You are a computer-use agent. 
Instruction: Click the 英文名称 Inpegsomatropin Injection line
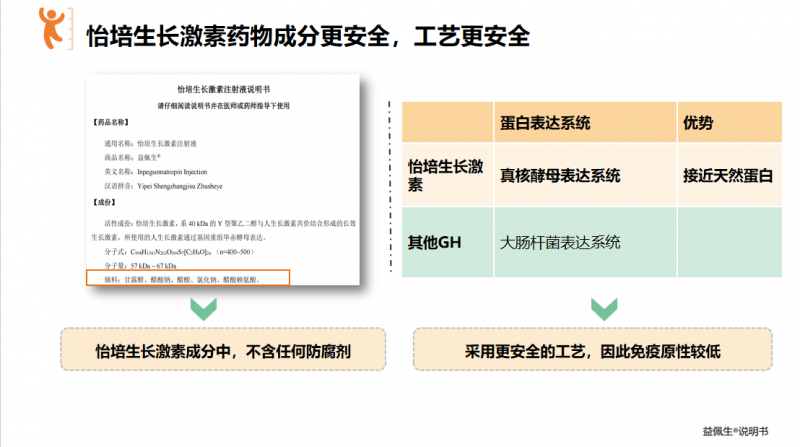pyautogui.click(x=156, y=172)
